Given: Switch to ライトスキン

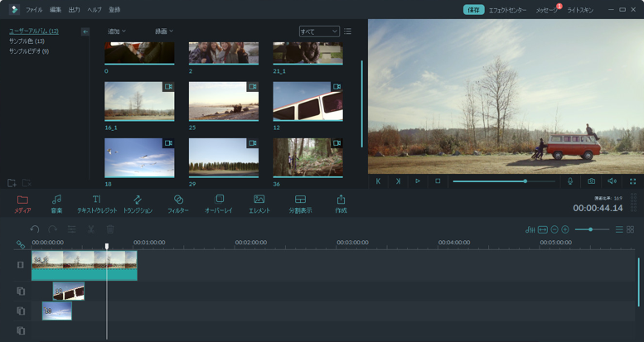Looking at the screenshot, I should [x=580, y=10].
